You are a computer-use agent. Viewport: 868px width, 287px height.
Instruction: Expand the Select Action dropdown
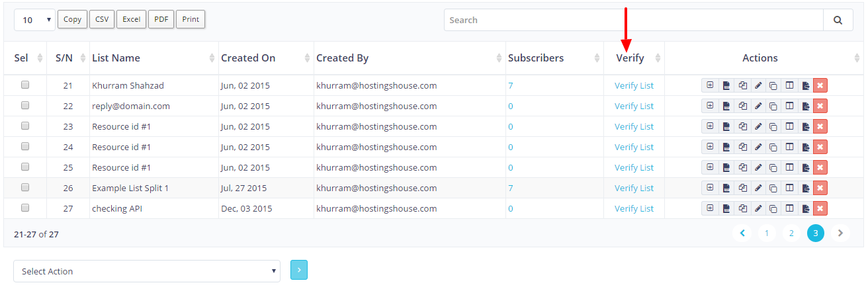click(x=147, y=271)
